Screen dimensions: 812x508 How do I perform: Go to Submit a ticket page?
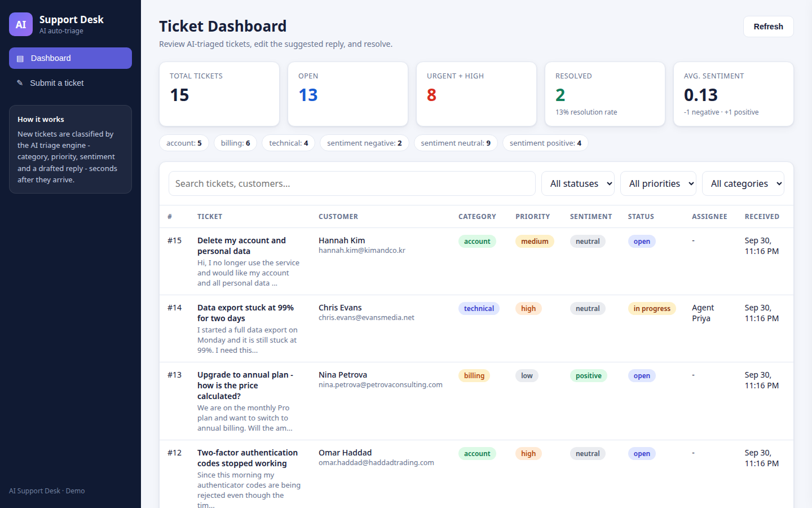pyautogui.click(x=70, y=83)
